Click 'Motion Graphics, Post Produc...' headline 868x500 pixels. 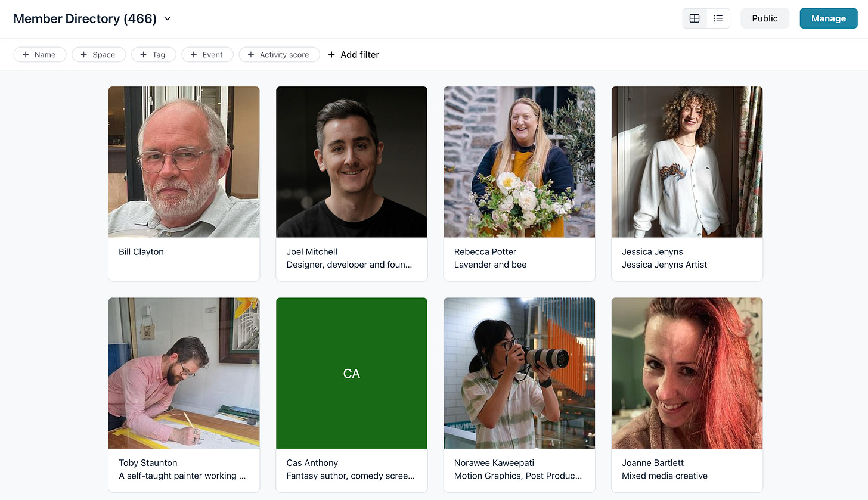tap(518, 476)
